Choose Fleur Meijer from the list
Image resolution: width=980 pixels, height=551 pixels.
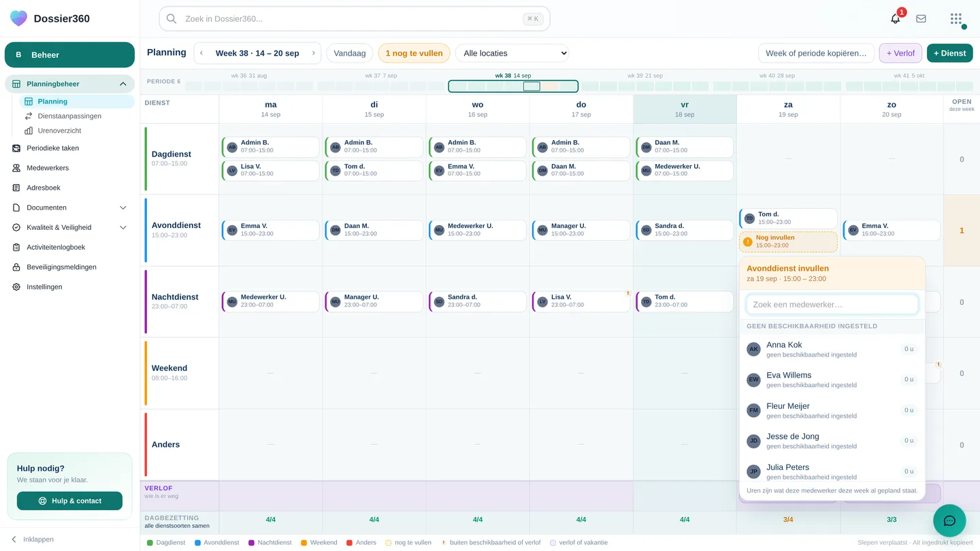pyautogui.click(x=832, y=410)
